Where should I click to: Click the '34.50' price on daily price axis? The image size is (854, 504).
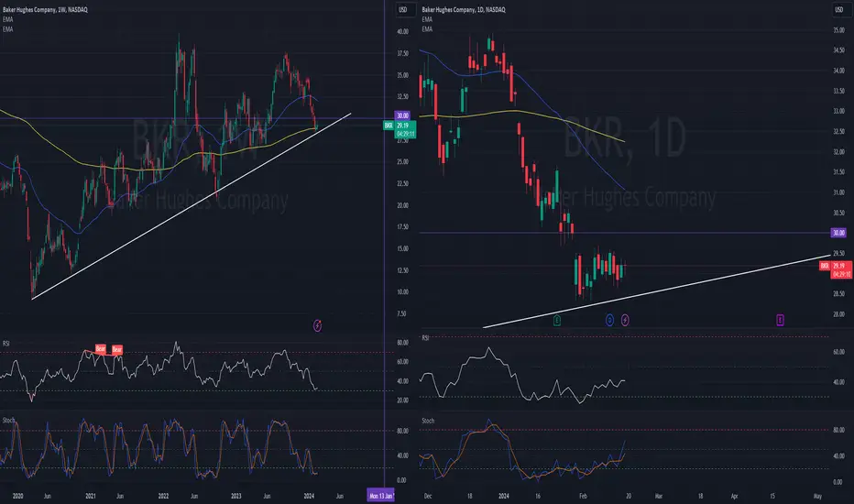838,50
